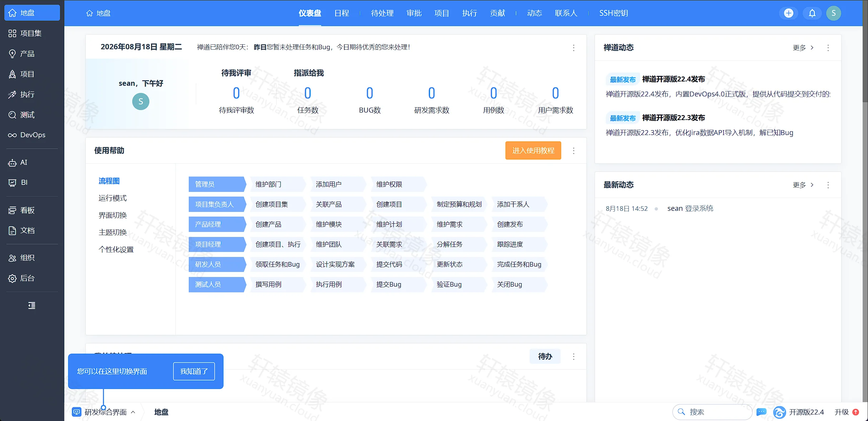868x421 pixels.
Task: Click 待我评审数 zero count
Action: [236, 93]
